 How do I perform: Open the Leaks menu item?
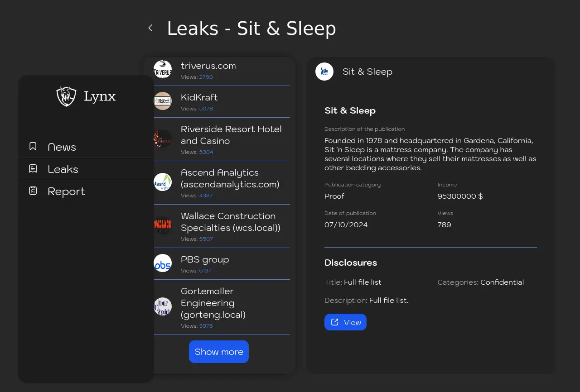click(x=63, y=169)
